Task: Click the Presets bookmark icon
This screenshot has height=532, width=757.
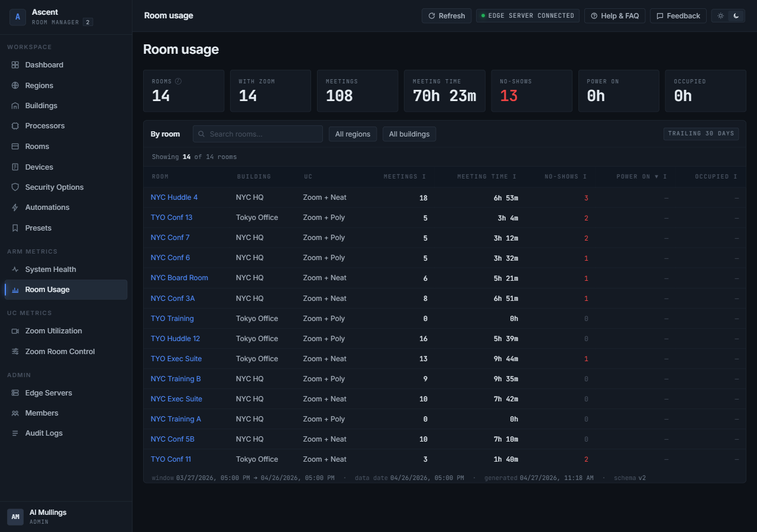Action: tap(15, 228)
